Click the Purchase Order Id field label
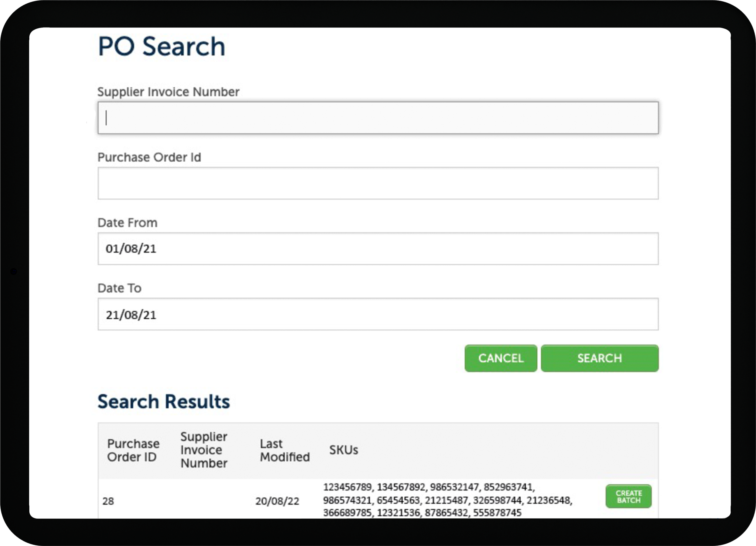 click(x=149, y=157)
